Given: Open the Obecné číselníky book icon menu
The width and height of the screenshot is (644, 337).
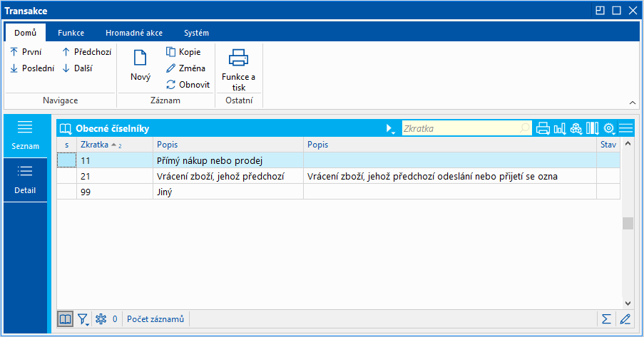Looking at the screenshot, I should (66, 129).
